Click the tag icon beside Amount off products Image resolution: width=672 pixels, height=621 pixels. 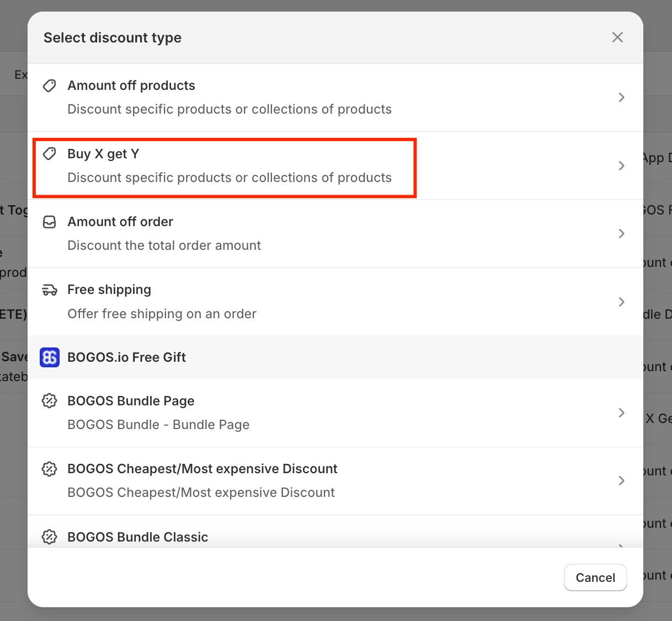[x=50, y=85]
